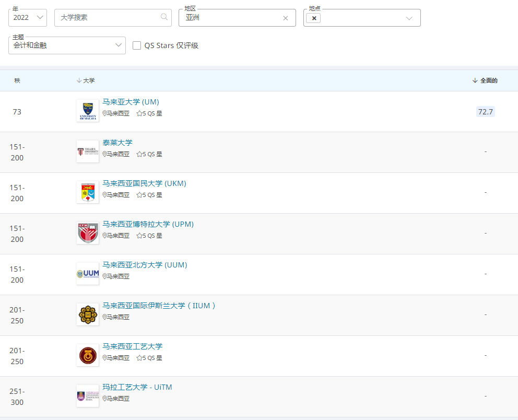The height and width of the screenshot is (420, 518).
Task: Open the 马来西亚国民大学 (UKM) link
Action: (144, 183)
